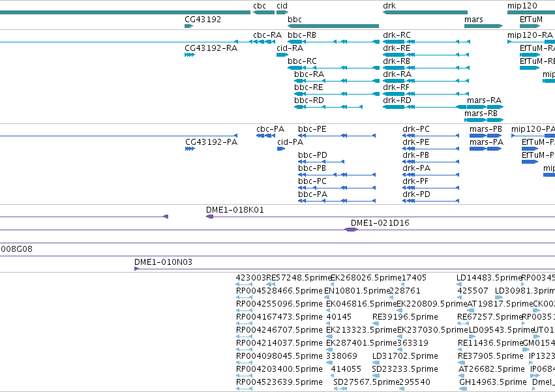Select the drk gene span

425,12
